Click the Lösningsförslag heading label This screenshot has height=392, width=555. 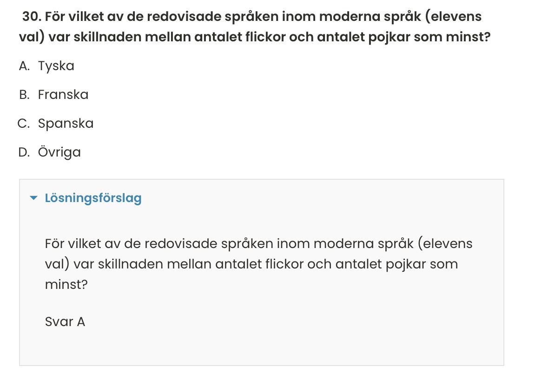[93, 198]
